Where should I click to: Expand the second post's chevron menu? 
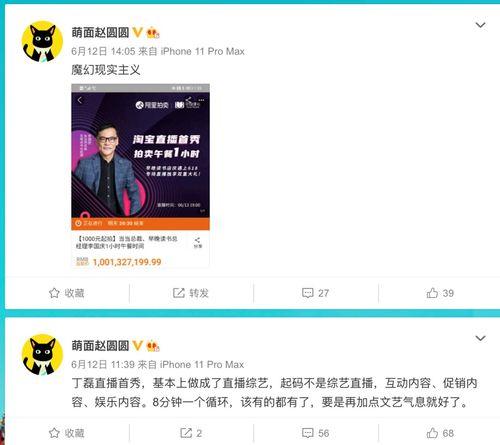click(480, 338)
